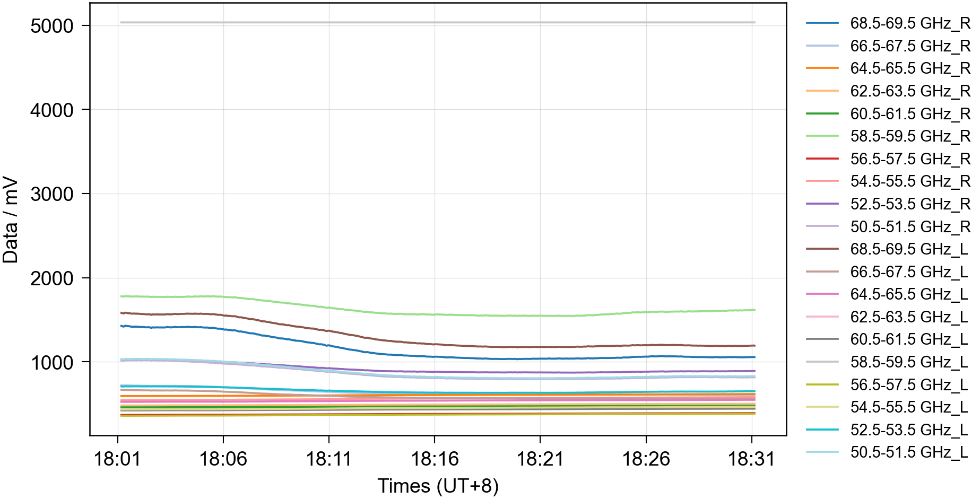The image size is (980, 499).
Task: Click the light green curve in the plot
Action: (435, 314)
